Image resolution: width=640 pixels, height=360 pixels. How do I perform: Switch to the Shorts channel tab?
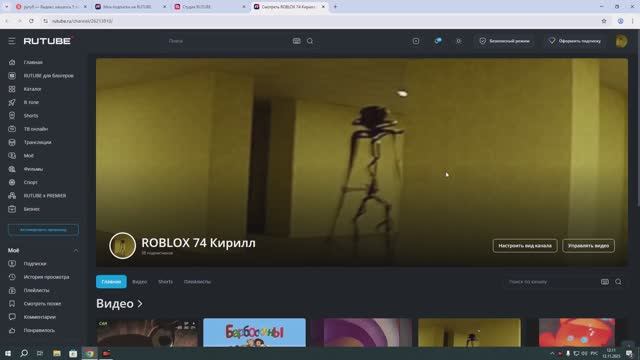(165, 282)
